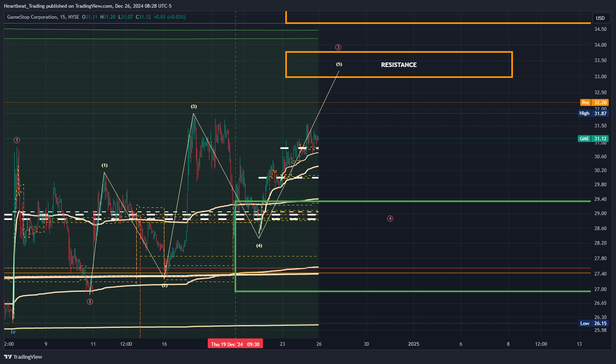Click the red circled 2 wave marker
Image resolution: width=616 pixels, height=364 pixels.
90,302
